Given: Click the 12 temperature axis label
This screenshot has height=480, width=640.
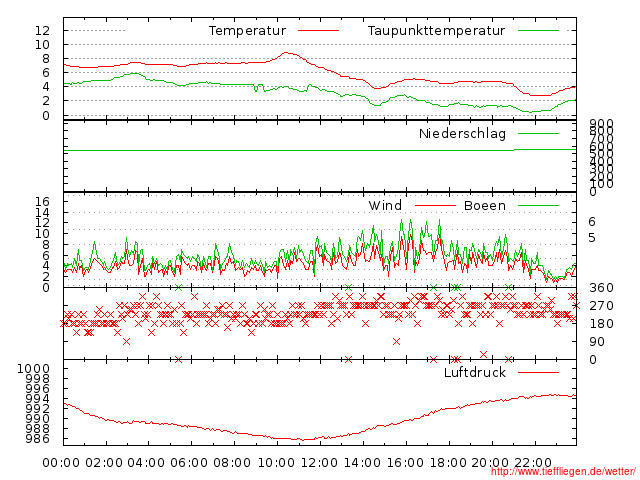Looking at the screenshot, I should click(x=42, y=31).
